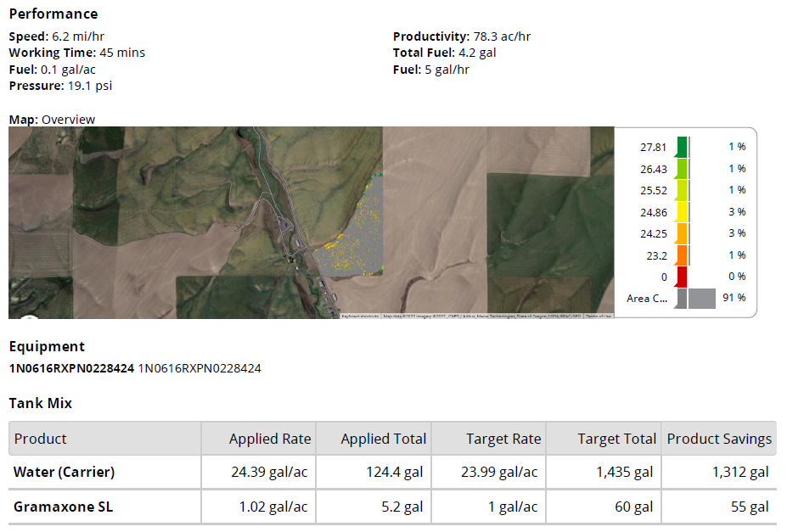787x532 pixels.
Task: Select the Water (Carrier) product row
Action: click(x=392, y=472)
